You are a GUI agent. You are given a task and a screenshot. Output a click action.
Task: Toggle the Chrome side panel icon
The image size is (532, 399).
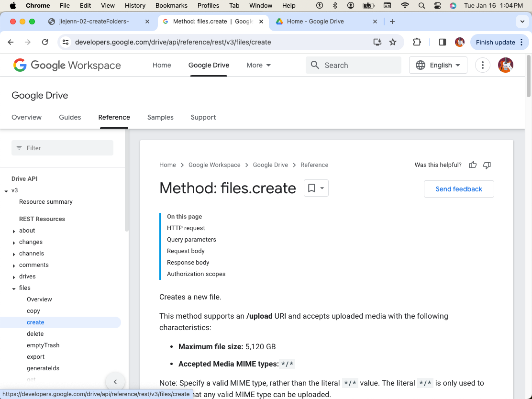[x=442, y=42]
